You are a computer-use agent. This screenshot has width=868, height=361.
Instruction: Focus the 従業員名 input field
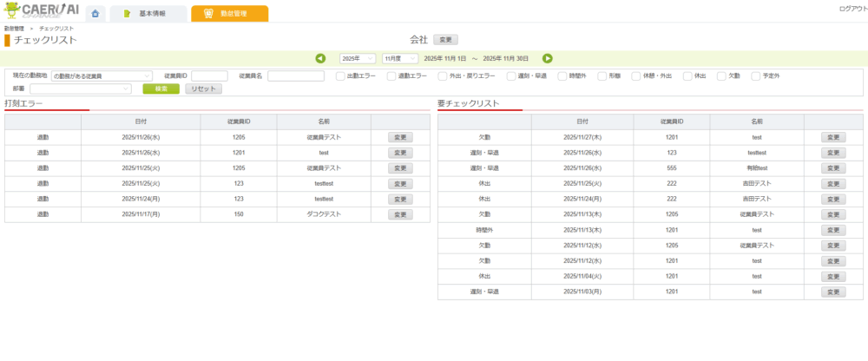click(296, 76)
